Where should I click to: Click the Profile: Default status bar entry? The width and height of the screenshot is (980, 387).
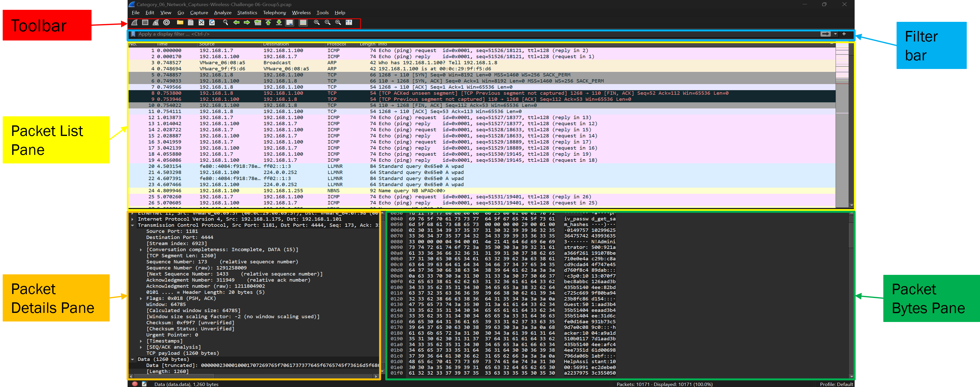836,384
